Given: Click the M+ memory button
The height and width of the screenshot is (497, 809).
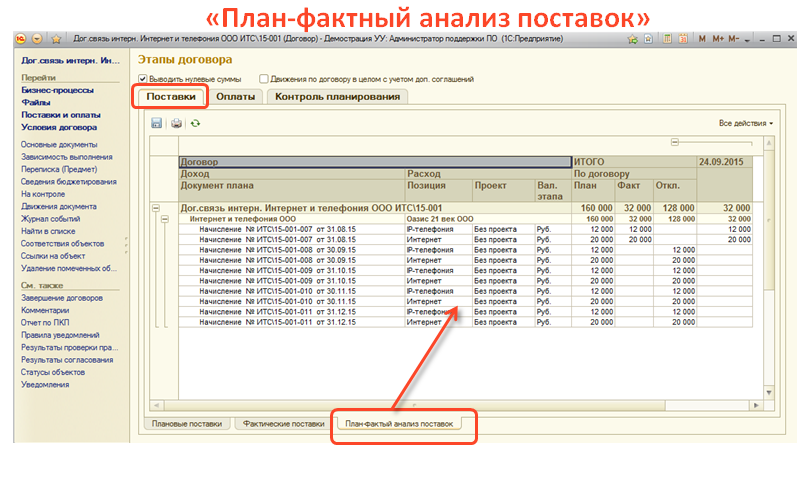Looking at the screenshot, I should [718, 38].
